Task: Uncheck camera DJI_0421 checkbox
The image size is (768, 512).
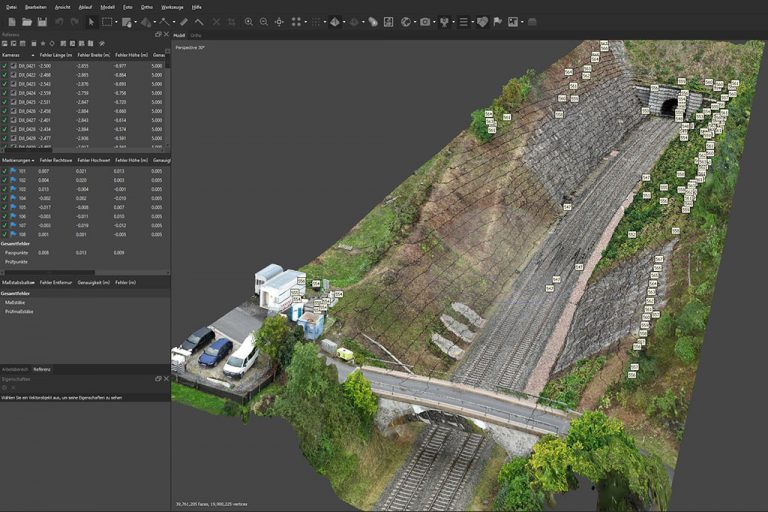Action: [5, 65]
